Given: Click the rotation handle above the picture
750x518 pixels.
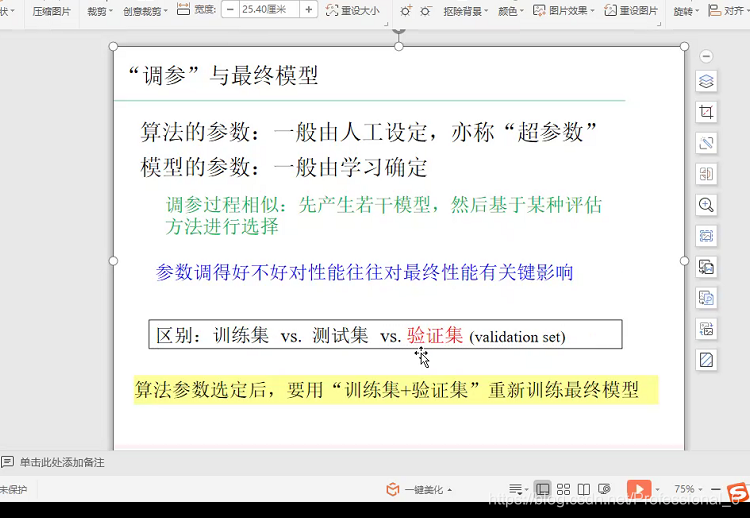Looking at the screenshot, I should (399, 30).
